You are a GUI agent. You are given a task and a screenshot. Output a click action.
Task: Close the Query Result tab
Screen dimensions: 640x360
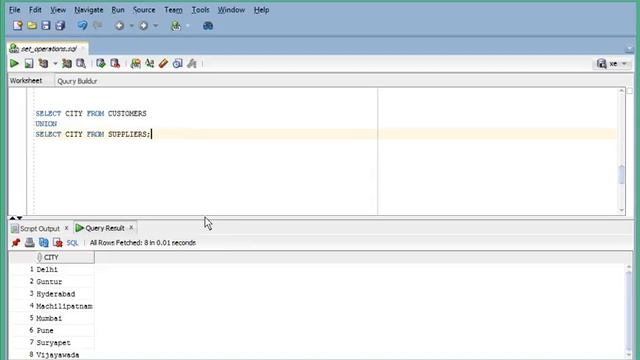(131, 228)
